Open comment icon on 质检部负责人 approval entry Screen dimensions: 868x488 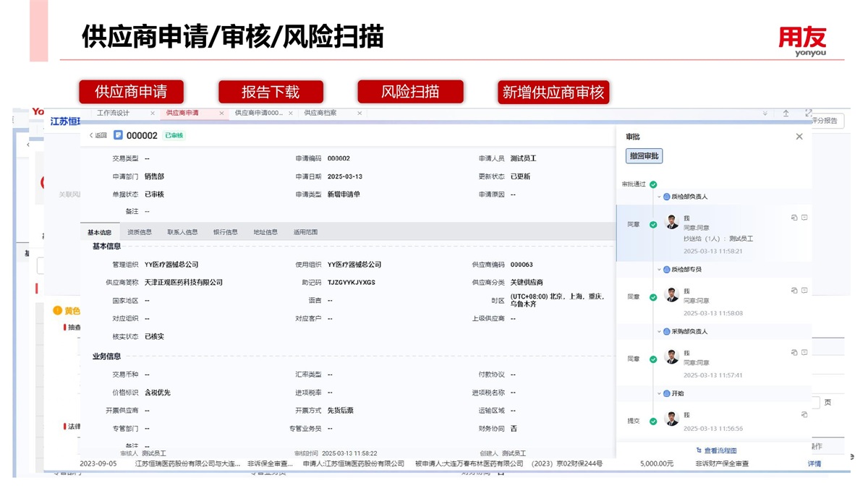(804, 218)
